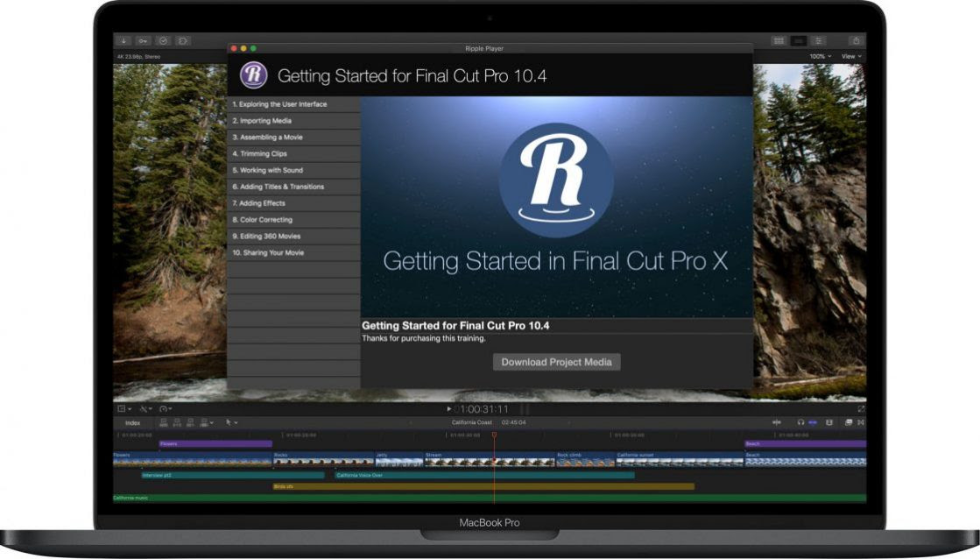This screenshot has width=980, height=559.
Task: Select the Flowers video clip
Action: click(193, 460)
